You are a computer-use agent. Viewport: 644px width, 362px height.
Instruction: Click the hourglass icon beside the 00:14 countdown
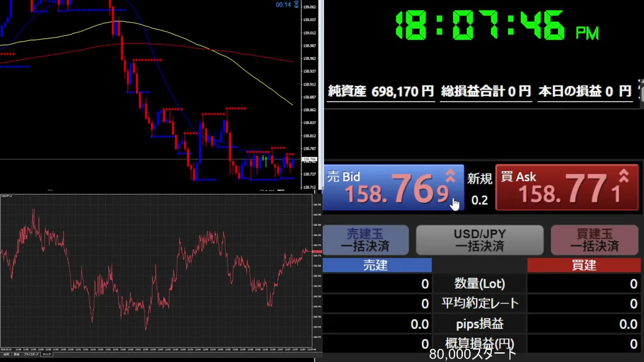point(296,5)
